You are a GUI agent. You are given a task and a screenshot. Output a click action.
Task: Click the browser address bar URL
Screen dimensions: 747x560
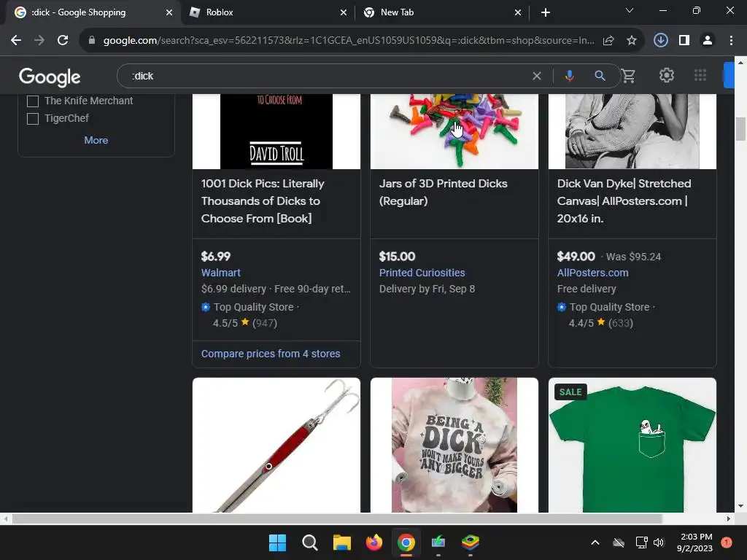coord(349,41)
